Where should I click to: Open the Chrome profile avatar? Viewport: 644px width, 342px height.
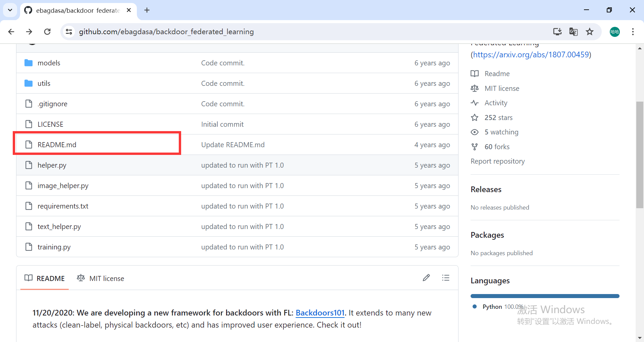pos(615,32)
